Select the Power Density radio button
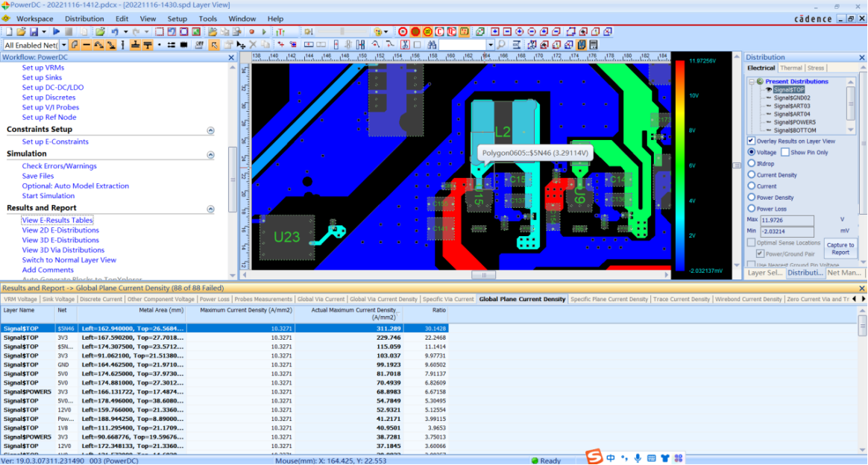This screenshot has width=868, height=465. 751,197
